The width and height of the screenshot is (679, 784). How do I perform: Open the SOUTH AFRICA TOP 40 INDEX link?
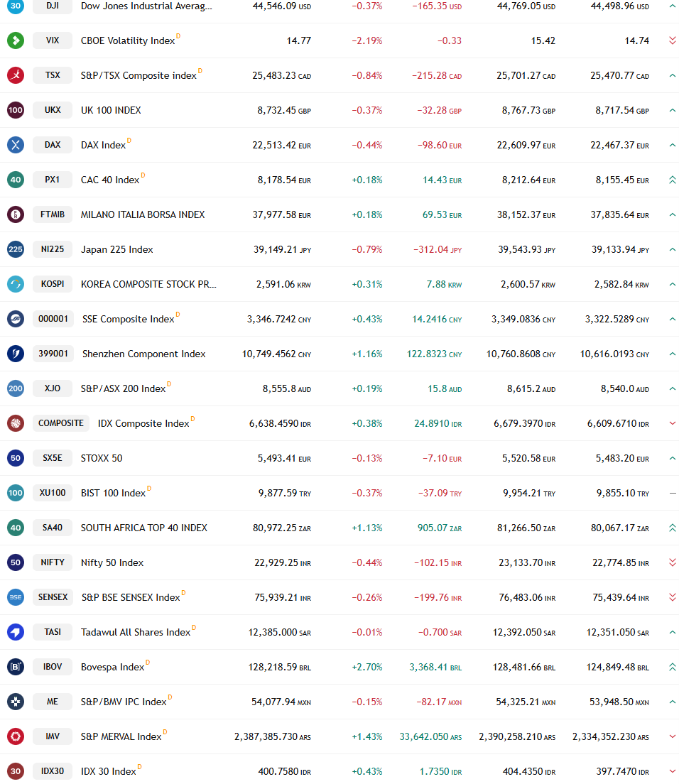(144, 528)
